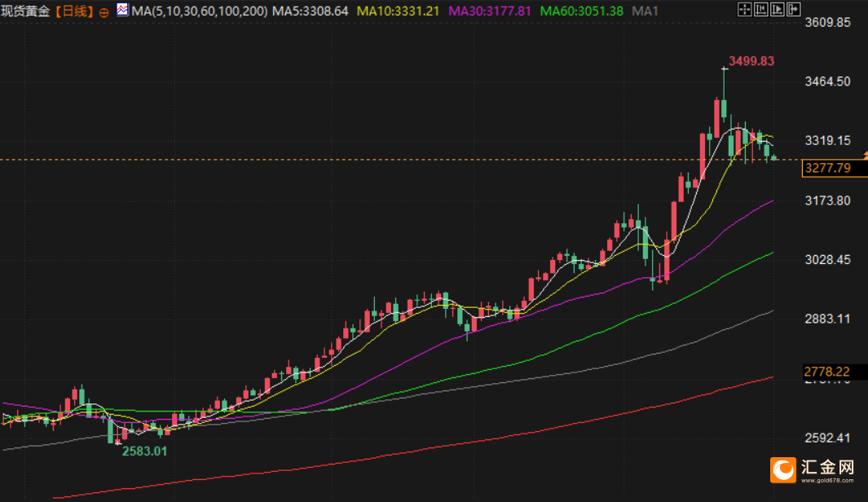Click the 3499.83 high price marker

point(751,61)
